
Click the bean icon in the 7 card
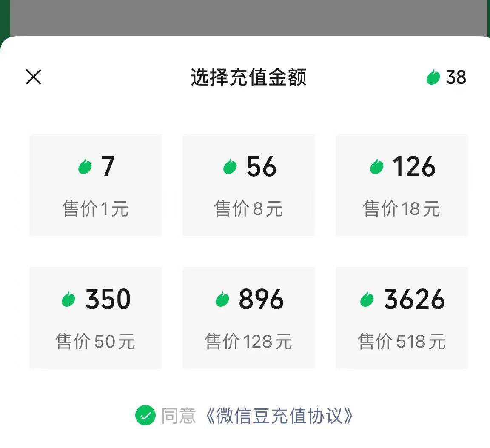pyautogui.click(x=85, y=167)
